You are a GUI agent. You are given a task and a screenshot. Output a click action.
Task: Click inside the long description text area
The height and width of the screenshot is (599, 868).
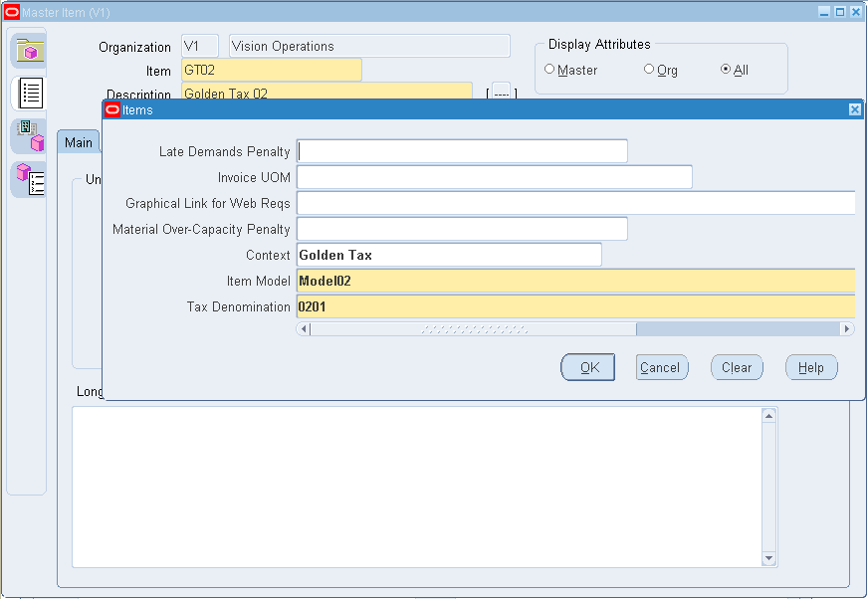pyautogui.click(x=417, y=488)
